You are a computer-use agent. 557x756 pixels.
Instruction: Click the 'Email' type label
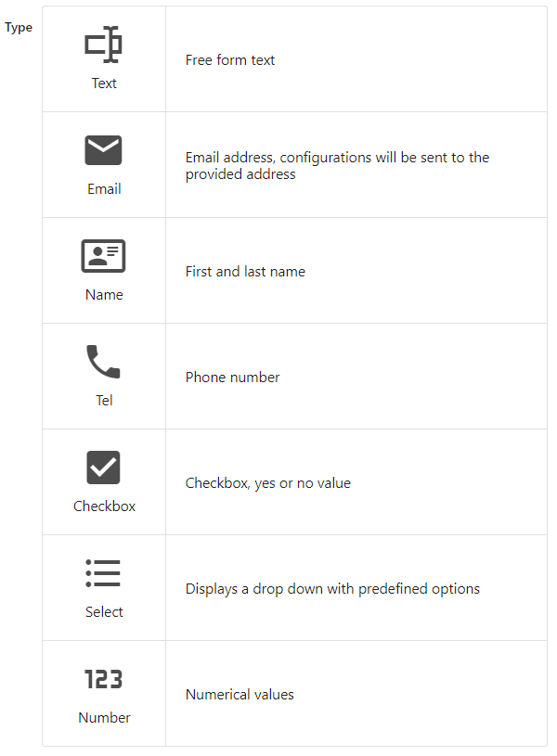pos(104,189)
